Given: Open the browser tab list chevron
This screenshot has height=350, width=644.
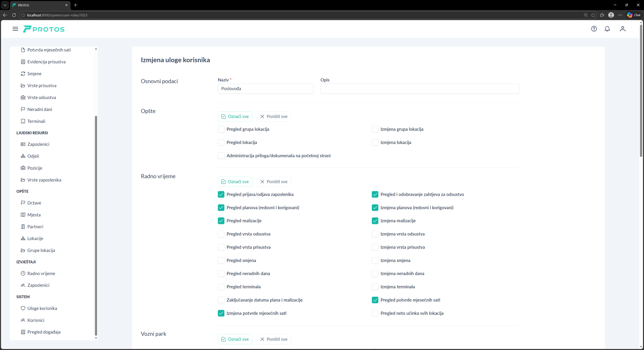Looking at the screenshot, I should [x=5, y=5].
